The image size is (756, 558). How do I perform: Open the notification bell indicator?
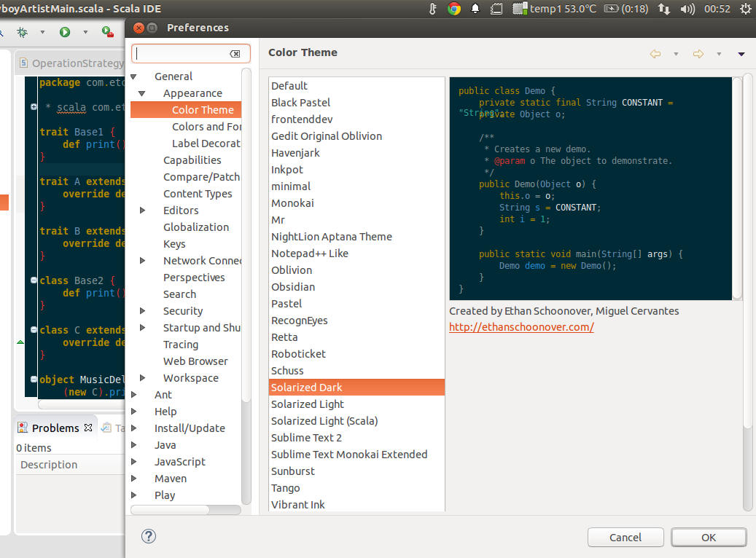[x=475, y=9]
